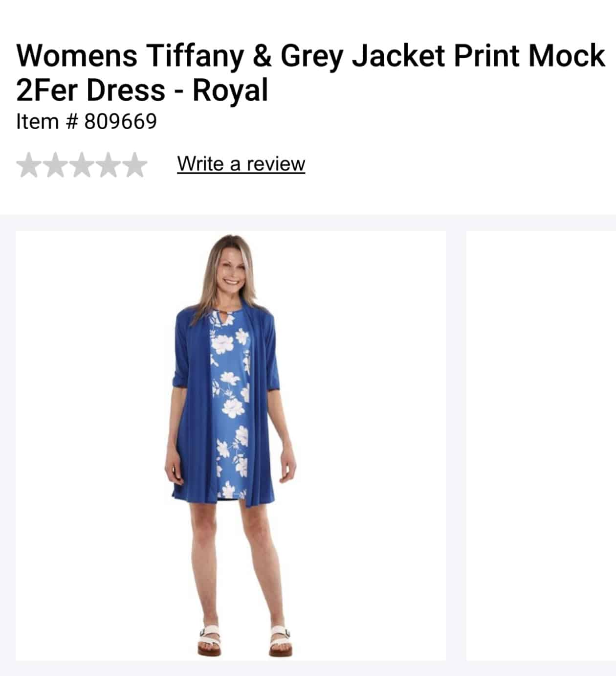
Task: Click the word Royal in product title
Action: pyautogui.click(x=230, y=90)
